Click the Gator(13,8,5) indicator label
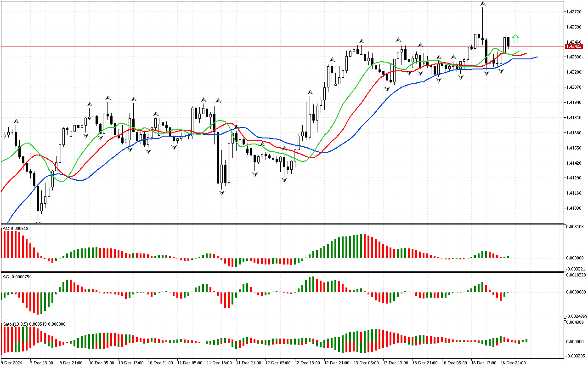588x368 pixels. pos(34,324)
